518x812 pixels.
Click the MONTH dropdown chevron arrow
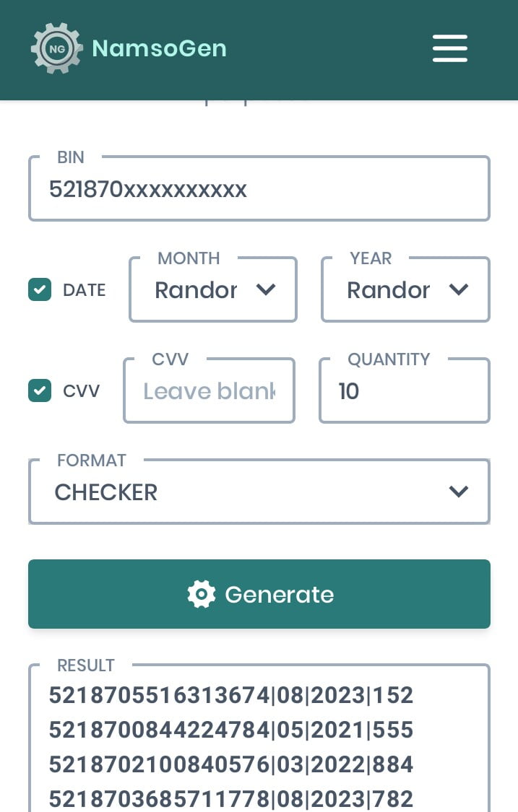coord(265,289)
